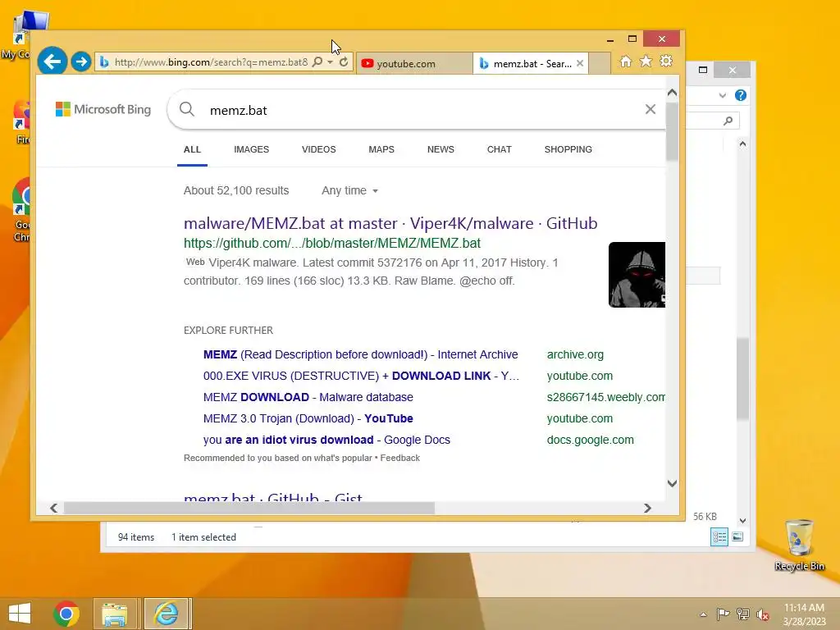Open a new blank tab

600,63
